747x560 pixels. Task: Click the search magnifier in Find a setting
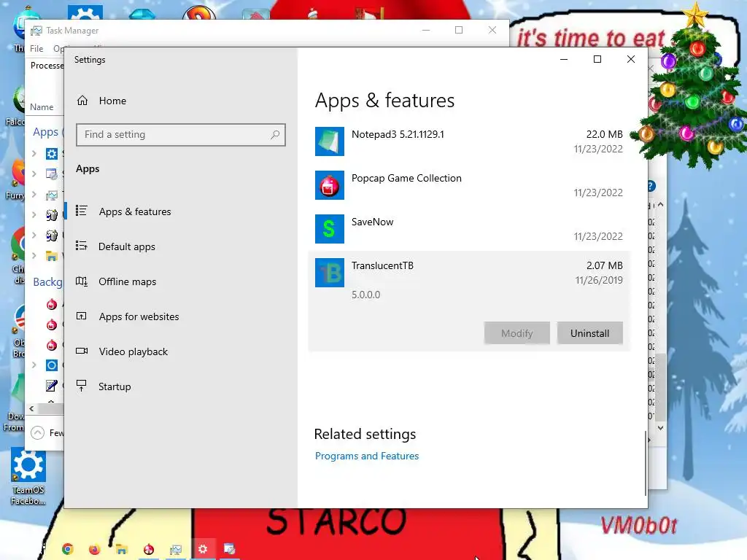[x=275, y=135]
